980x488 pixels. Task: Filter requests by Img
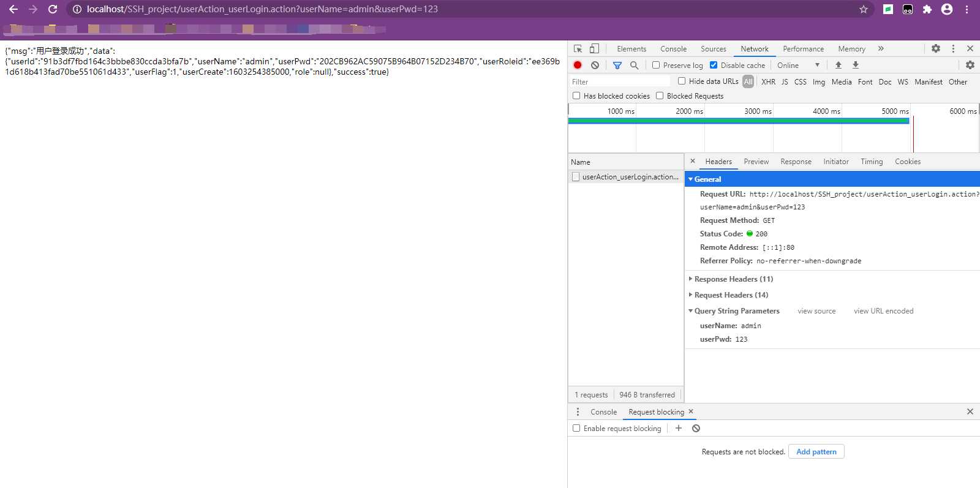coord(819,81)
